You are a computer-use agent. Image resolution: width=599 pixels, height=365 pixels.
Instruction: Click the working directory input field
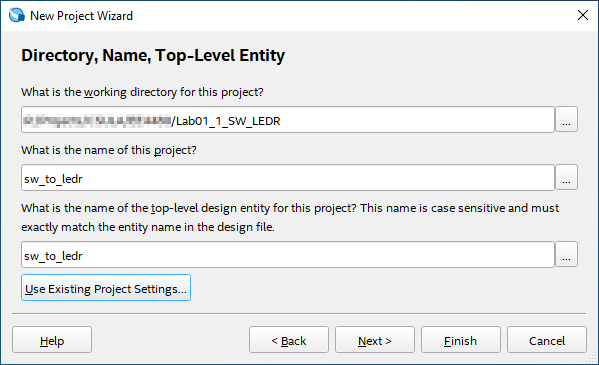[x=288, y=120]
